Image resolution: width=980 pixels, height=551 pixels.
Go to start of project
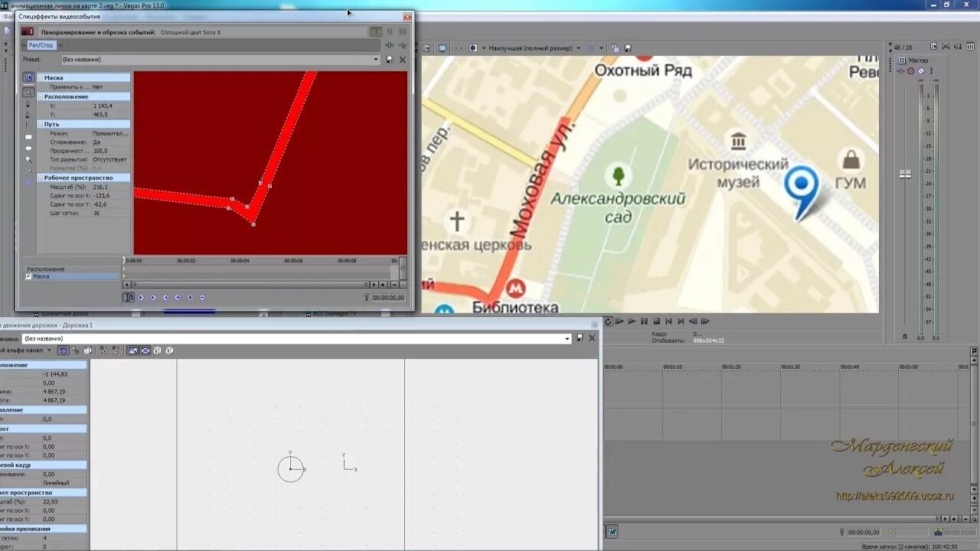pyautogui.click(x=669, y=321)
